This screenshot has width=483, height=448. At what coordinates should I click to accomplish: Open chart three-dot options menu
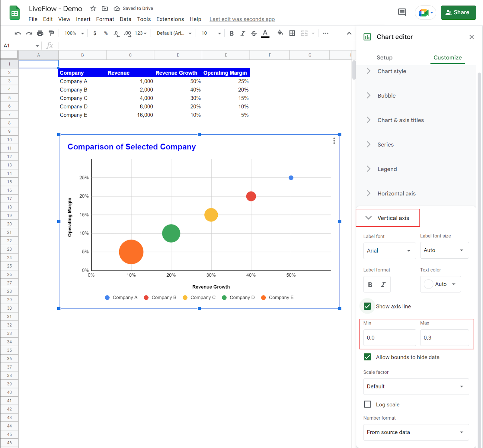[334, 141]
